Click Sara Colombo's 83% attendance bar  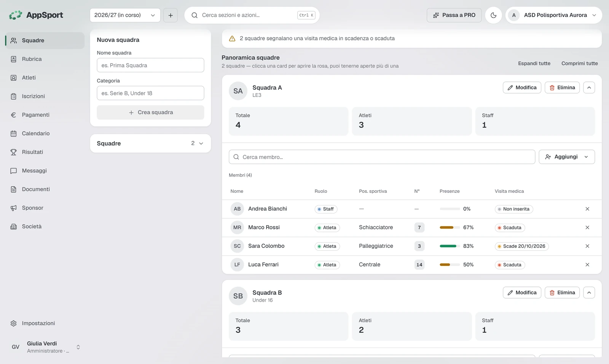pyautogui.click(x=450, y=246)
